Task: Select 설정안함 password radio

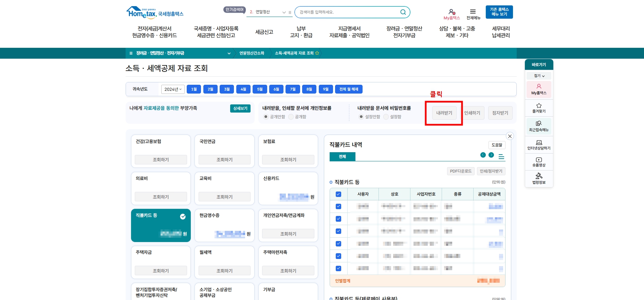Action: 361,117
